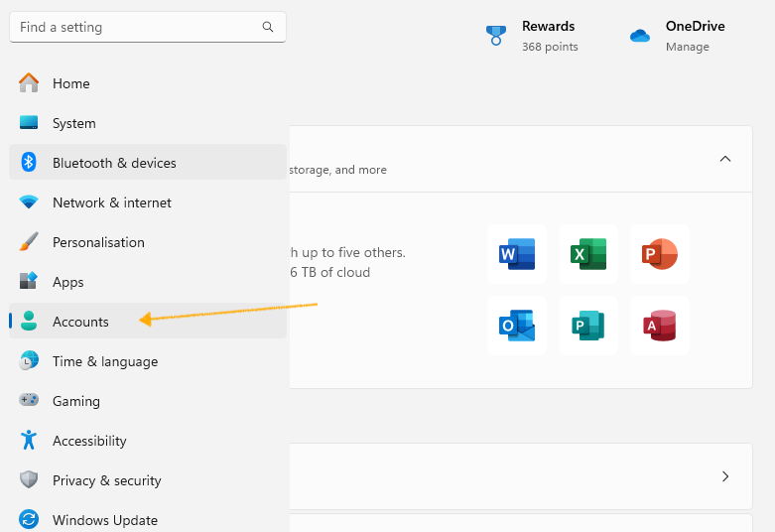Viewport: 775px width, 532px height.
Task: Click the PowerPoint app icon
Action: pos(659,254)
